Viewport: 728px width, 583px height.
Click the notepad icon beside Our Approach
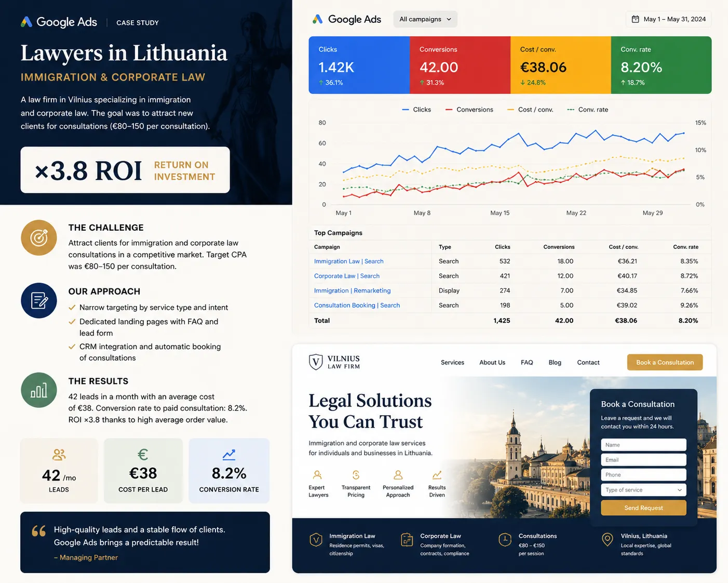39,300
